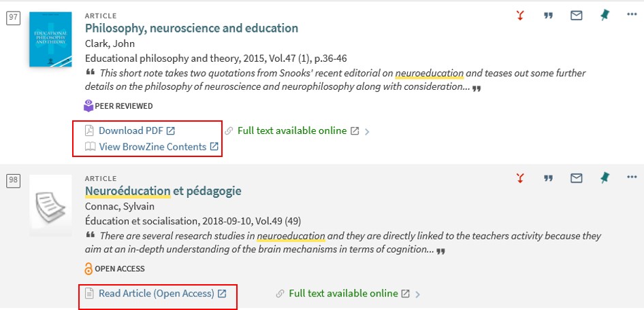Click the red citation trail icon for result 97
The image size is (644, 310).
coord(520,16)
